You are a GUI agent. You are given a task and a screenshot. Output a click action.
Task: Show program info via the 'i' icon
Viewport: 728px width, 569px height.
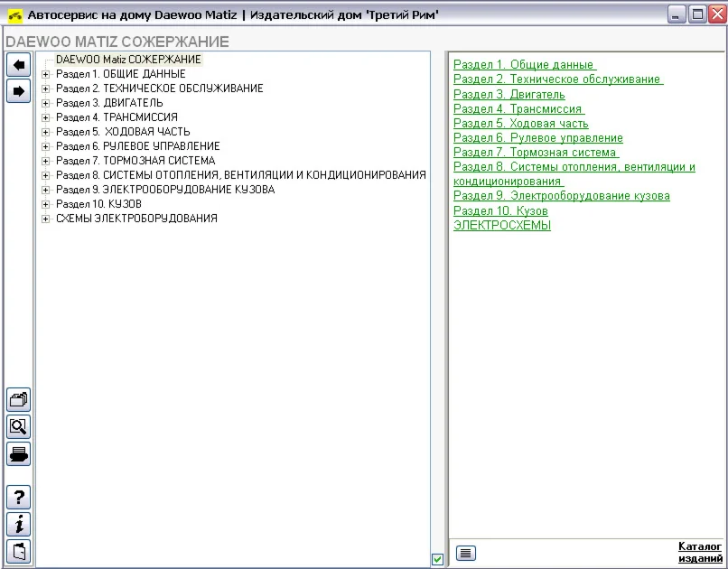[x=19, y=525]
